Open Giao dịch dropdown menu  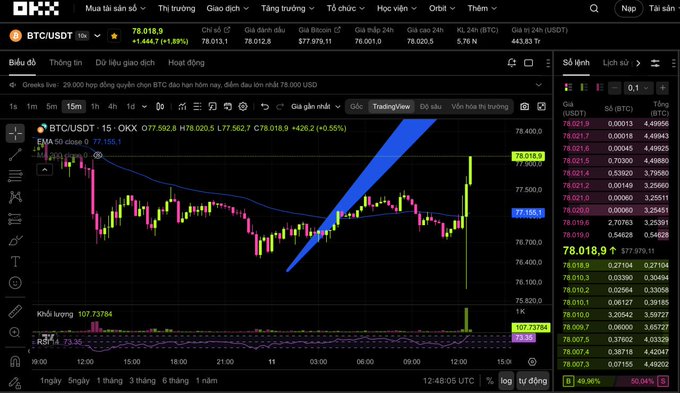[x=228, y=8]
